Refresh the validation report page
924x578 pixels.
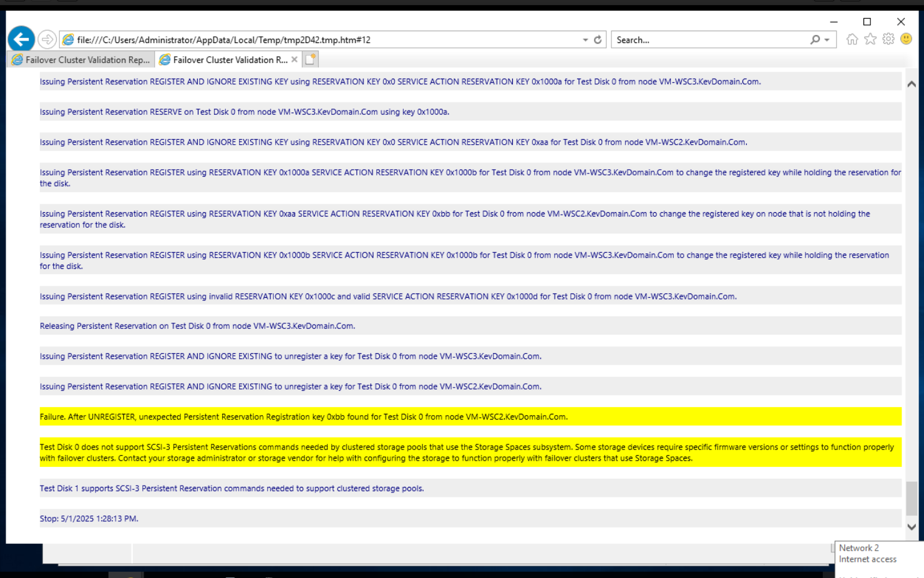tap(598, 39)
